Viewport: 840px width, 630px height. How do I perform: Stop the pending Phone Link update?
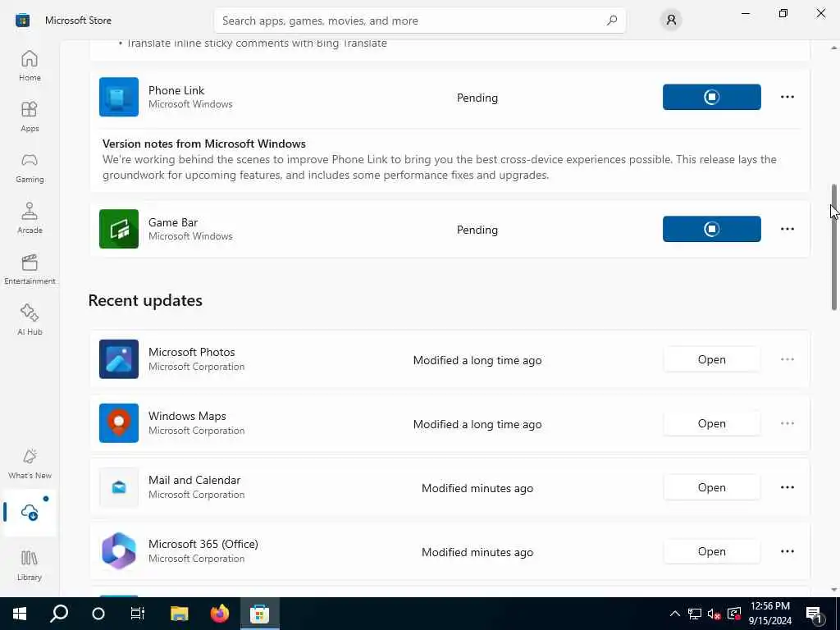pyautogui.click(x=711, y=97)
